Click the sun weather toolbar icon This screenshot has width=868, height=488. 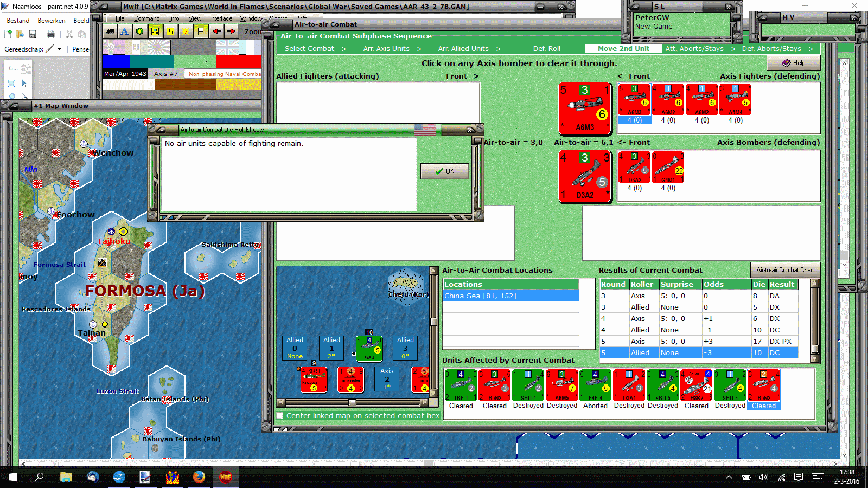(x=186, y=31)
